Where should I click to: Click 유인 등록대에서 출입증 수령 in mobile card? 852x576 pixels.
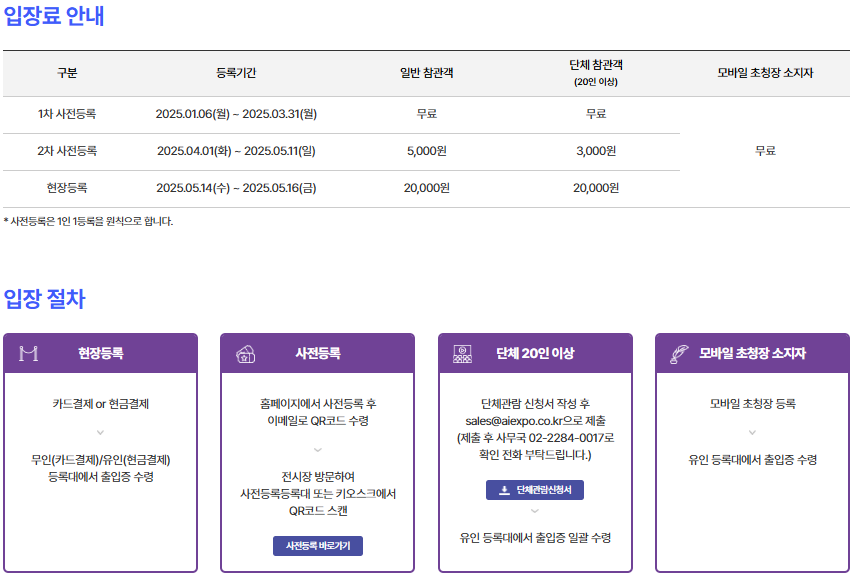[x=753, y=460]
